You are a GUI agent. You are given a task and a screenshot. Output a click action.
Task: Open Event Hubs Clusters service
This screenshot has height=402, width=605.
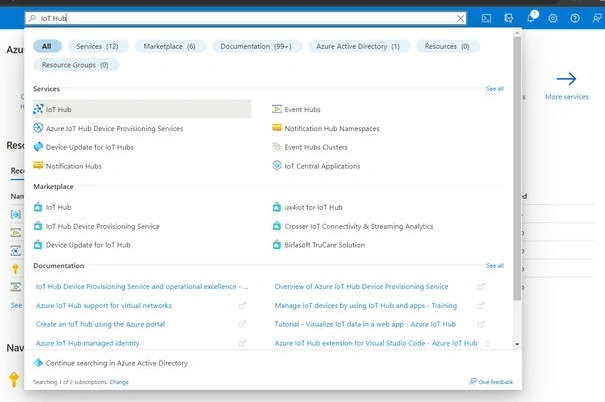310,147
